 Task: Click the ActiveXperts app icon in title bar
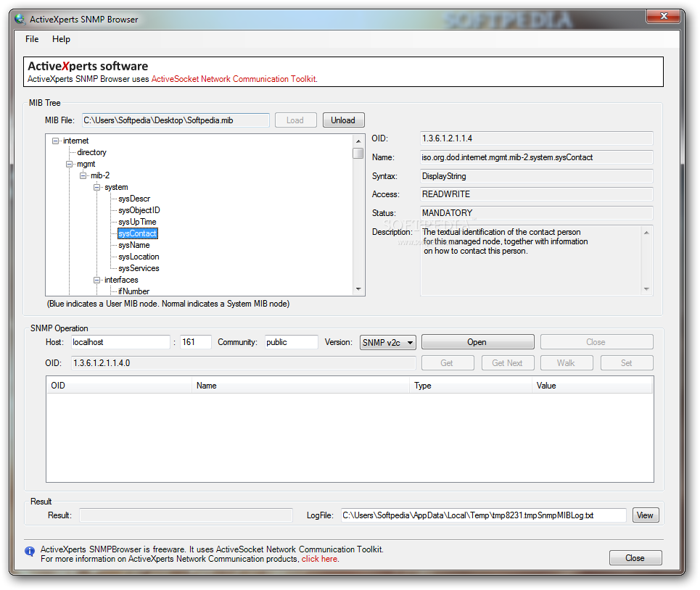20,19
